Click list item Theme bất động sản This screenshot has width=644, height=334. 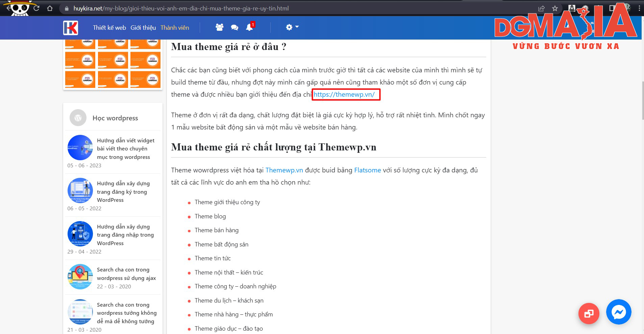click(221, 244)
